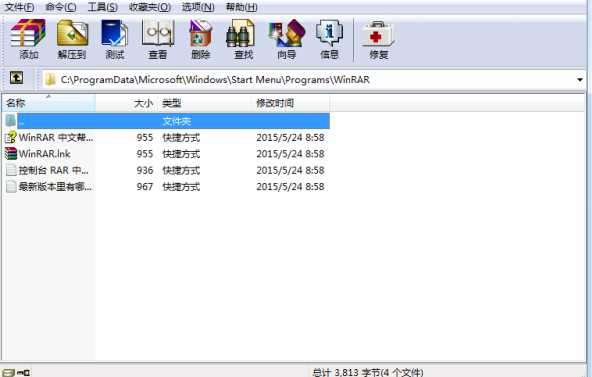Click the parent folder '..' icon
Image resolution: width=592 pixels, height=377 pixels.
click(11, 121)
